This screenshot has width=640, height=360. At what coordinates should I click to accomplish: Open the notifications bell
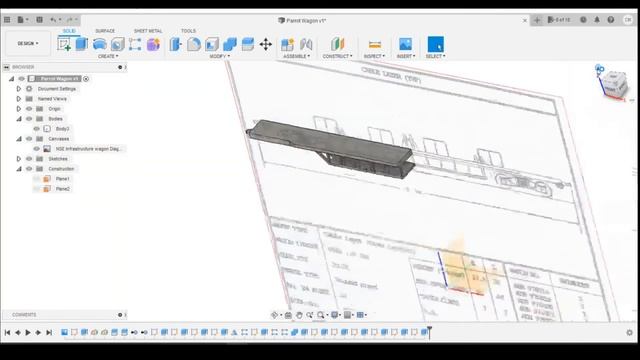coord(597,20)
